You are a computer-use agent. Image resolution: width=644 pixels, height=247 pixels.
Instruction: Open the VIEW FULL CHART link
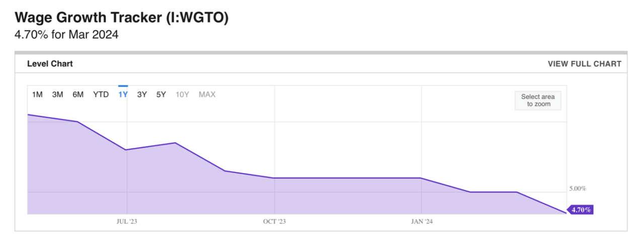(584, 64)
